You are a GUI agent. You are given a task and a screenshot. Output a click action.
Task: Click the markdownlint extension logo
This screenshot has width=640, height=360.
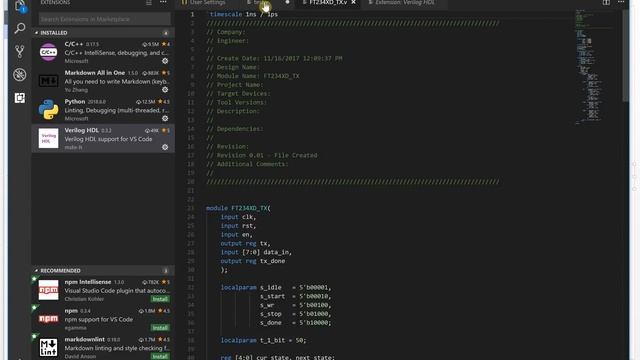pyautogui.click(x=49, y=347)
